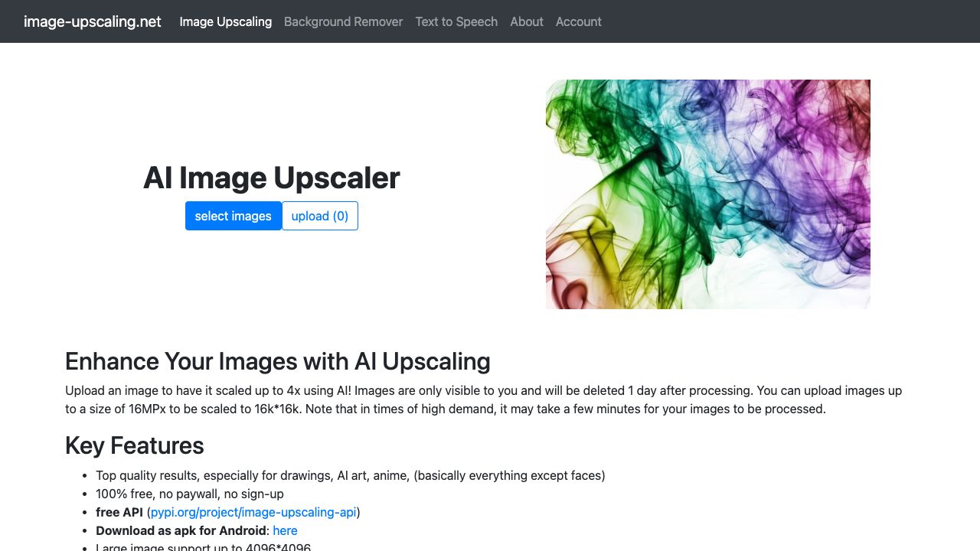This screenshot has width=980, height=551.
Task: Click the upload (0) button
Action: point(320,216)
